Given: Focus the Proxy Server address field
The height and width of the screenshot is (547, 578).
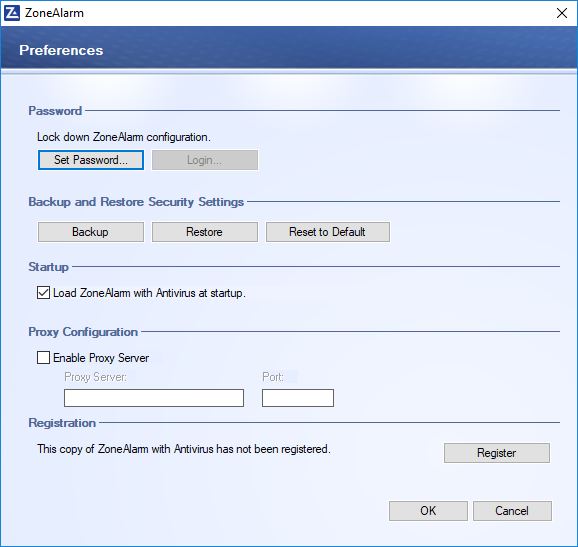Looking at the screenshot, I should tap(154, 398).
